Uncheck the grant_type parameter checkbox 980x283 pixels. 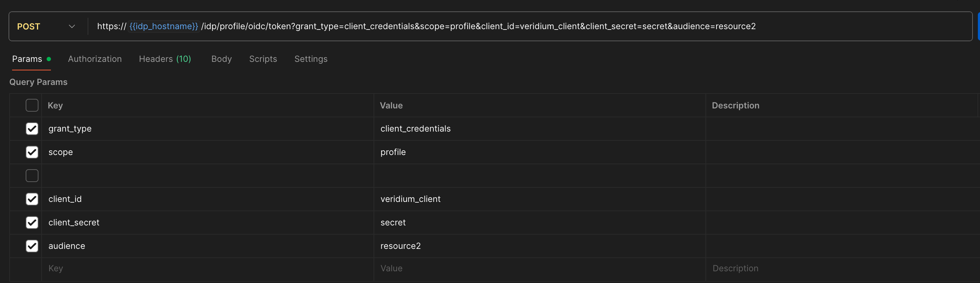tap(32, 129)
